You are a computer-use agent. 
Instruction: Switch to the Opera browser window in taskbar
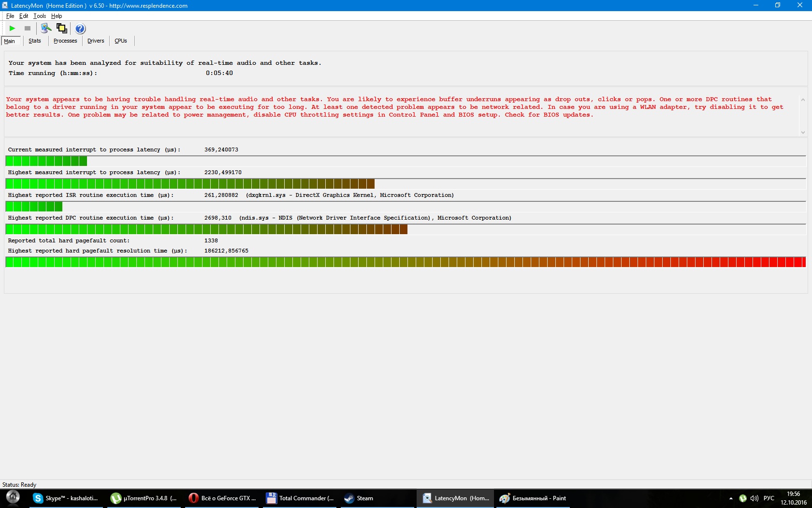(222, 498)
